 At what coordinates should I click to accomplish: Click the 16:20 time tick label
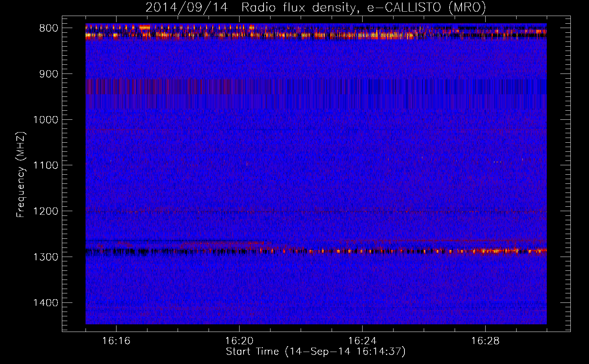[239, 341]
